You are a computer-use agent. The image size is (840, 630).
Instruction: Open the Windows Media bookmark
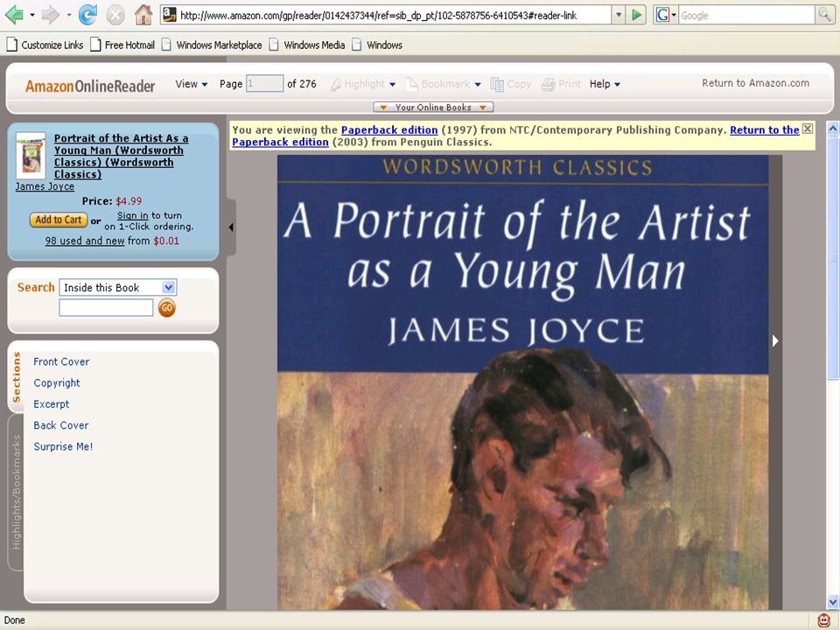point(307,45)
